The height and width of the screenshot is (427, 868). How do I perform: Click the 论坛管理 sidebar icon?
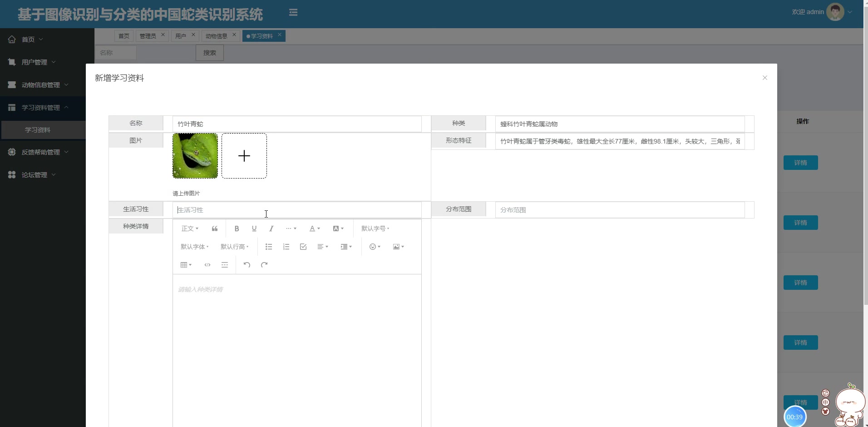coord(12,175)
